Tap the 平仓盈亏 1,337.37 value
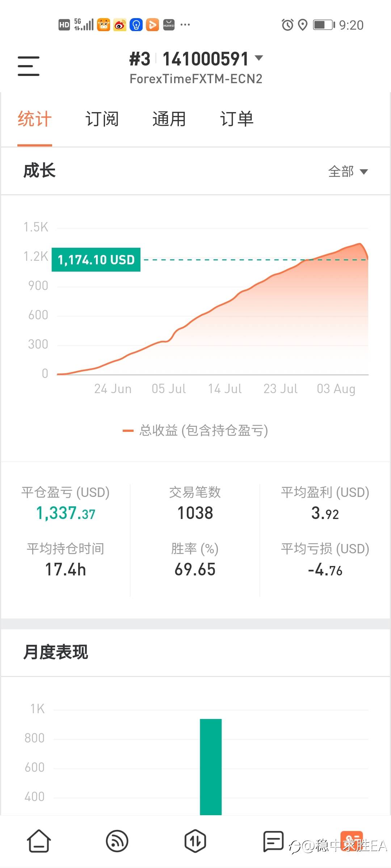Screen dimensions: 391x868 pos(66,513)
